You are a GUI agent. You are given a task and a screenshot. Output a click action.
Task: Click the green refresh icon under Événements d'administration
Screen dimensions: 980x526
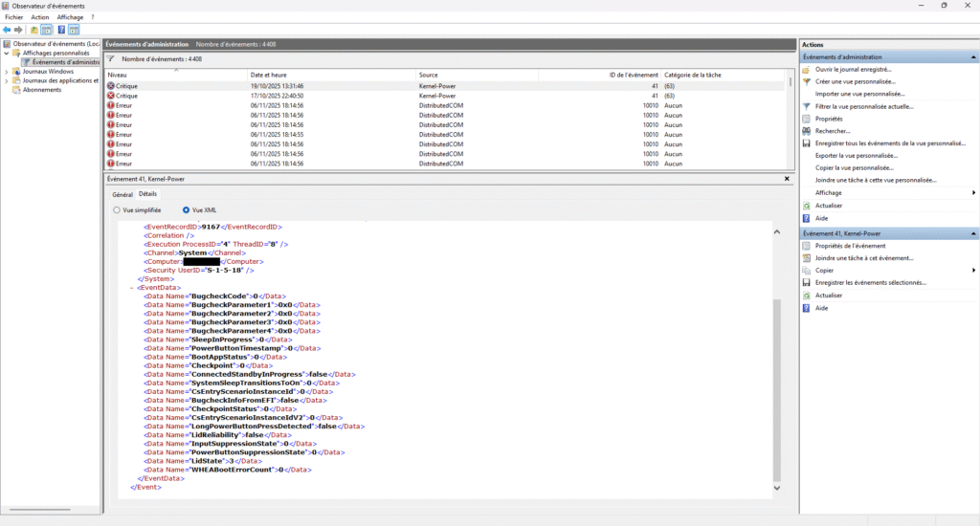click(807, 206)
